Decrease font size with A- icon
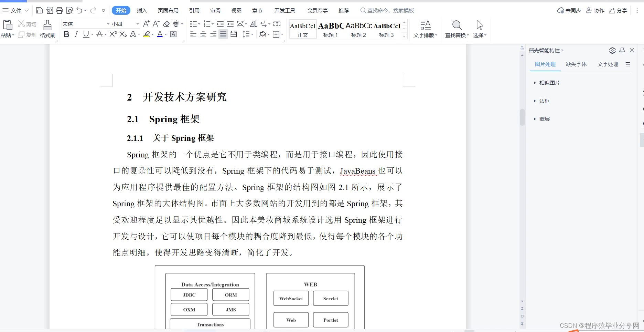Image resolution: width=644 pixels, height=332 pixels. tap(156, 24)
